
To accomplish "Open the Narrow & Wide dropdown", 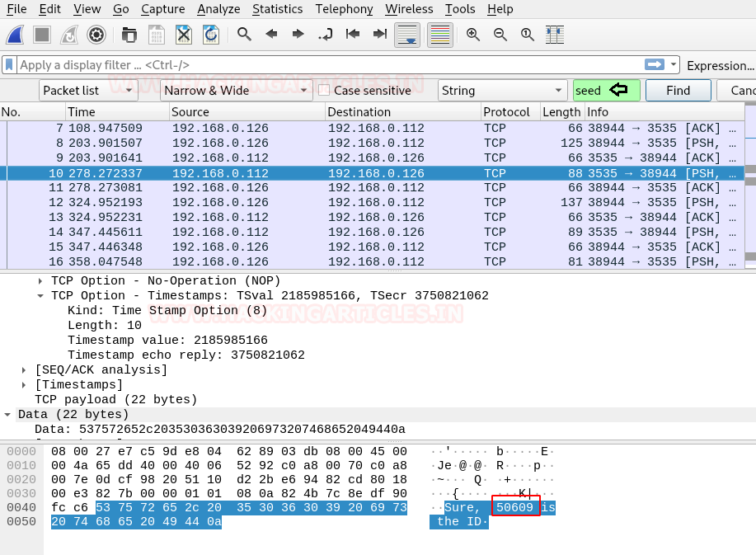I will click(x=237, y=91).
